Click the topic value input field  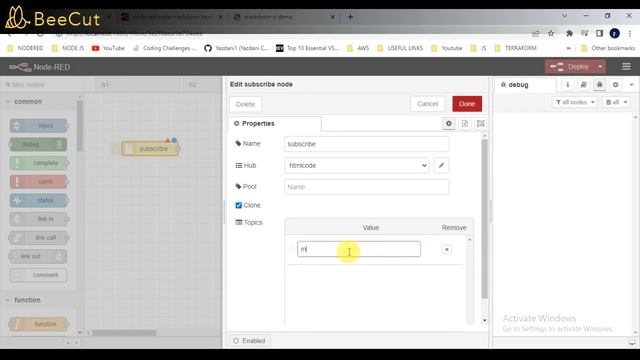pyautogui.click(x=359, y=249)
